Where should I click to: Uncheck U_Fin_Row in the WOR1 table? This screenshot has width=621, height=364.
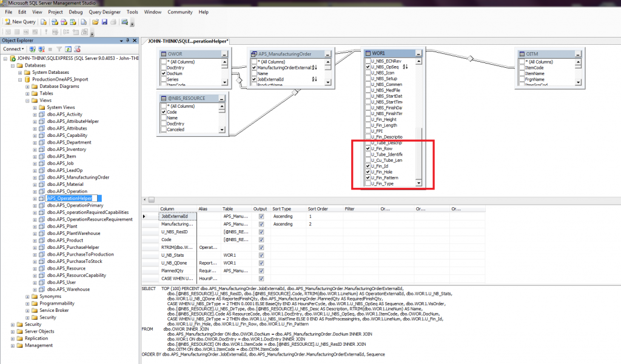(x=368, y=148)
